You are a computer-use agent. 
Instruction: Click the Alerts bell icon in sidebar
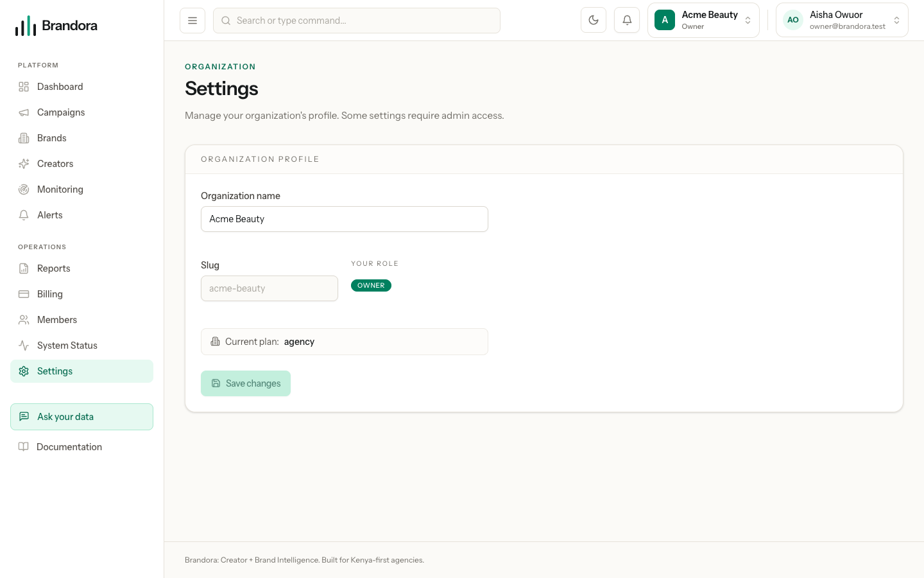click(24, 215)
